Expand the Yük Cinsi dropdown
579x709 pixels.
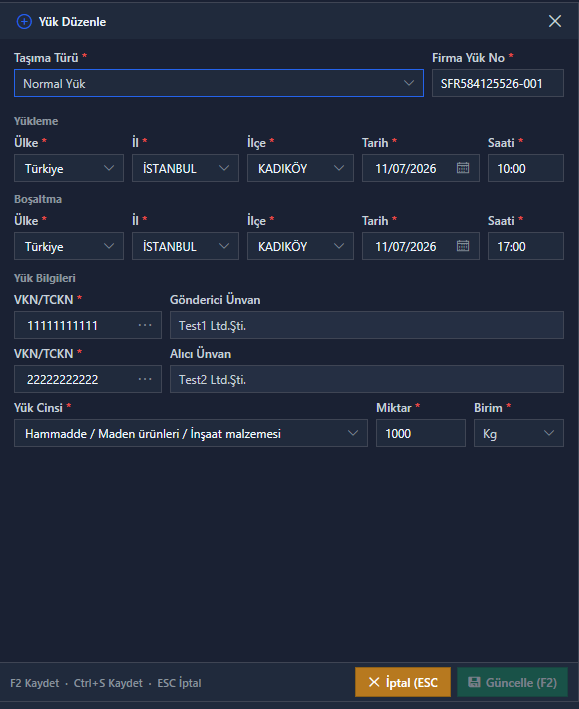tap(191, 433)
